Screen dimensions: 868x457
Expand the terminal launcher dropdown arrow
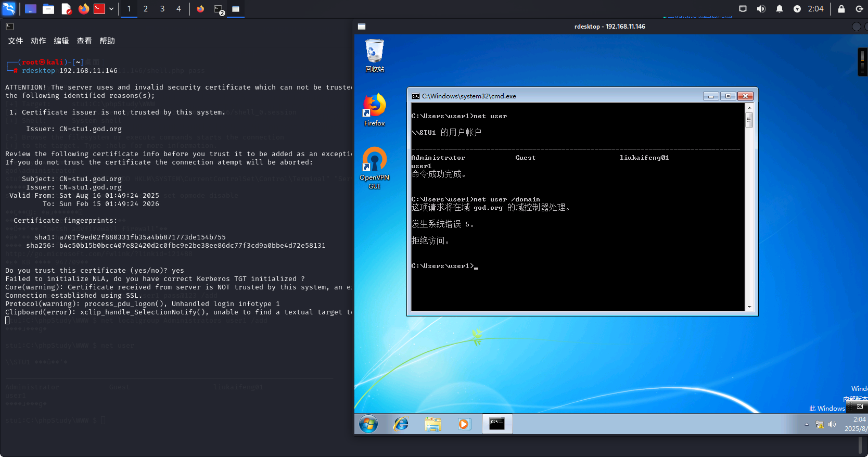[x=111, y=9]
